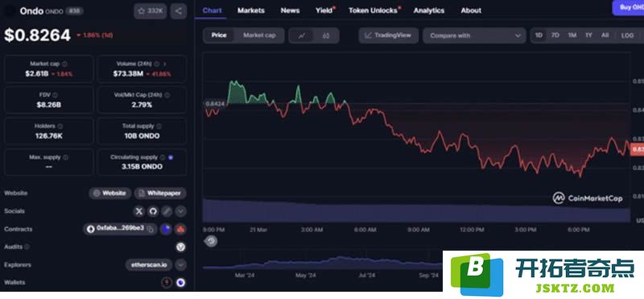The height and width of the screenshot is (299, 644).
Task: Click the 0xfaba...269be3 contract address
Action: point(120,229)
